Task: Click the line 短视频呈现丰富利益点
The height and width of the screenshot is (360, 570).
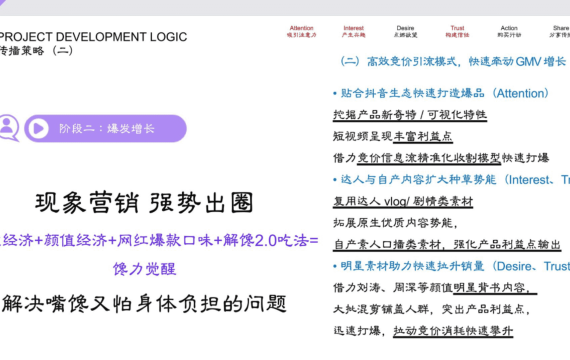Action: click(x=393, y=136)
